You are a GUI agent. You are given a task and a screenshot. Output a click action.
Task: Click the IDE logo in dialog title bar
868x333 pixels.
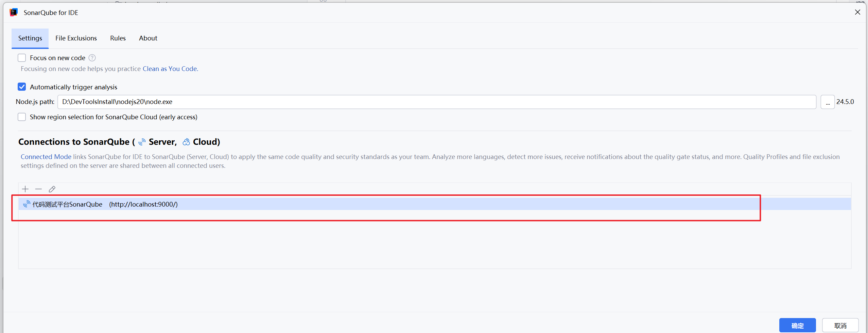pos(14,13)
